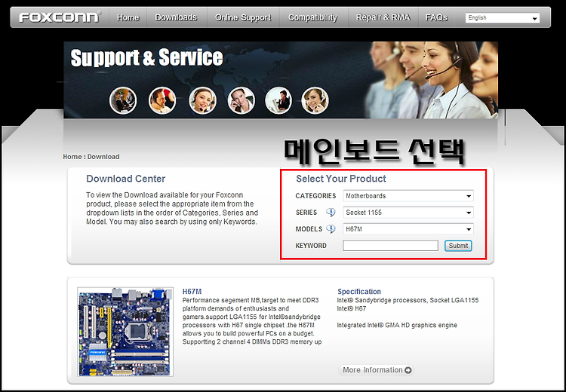
Task: Click the Select Your Product heading
Action: [x=341, y=179]
